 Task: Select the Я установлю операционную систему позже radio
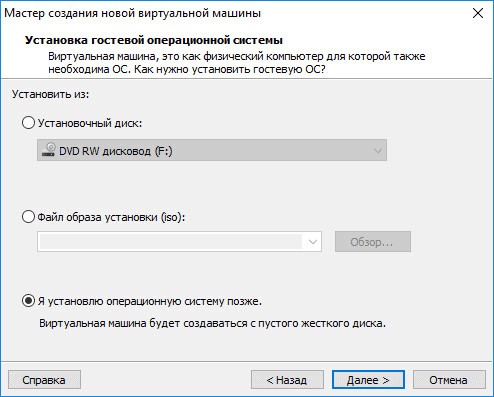click(28, 301)
